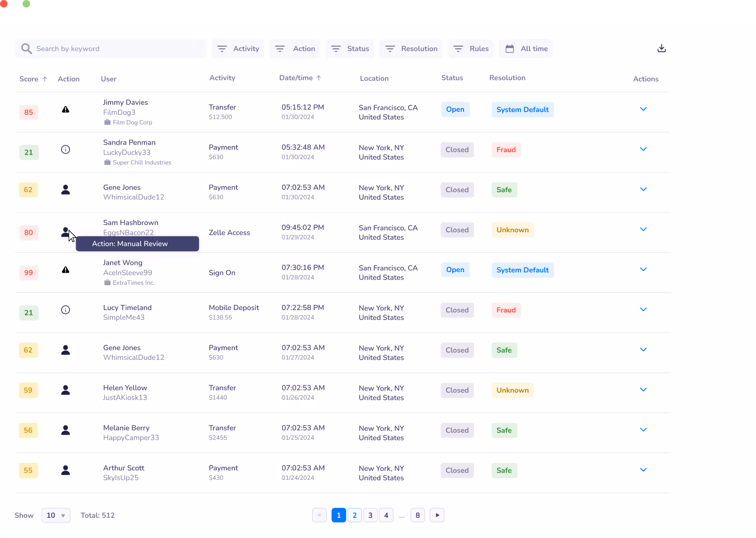Click briefcase icon next to Film Dog Corp
This screenshot has height=538, width=756.
coord(107,122)
